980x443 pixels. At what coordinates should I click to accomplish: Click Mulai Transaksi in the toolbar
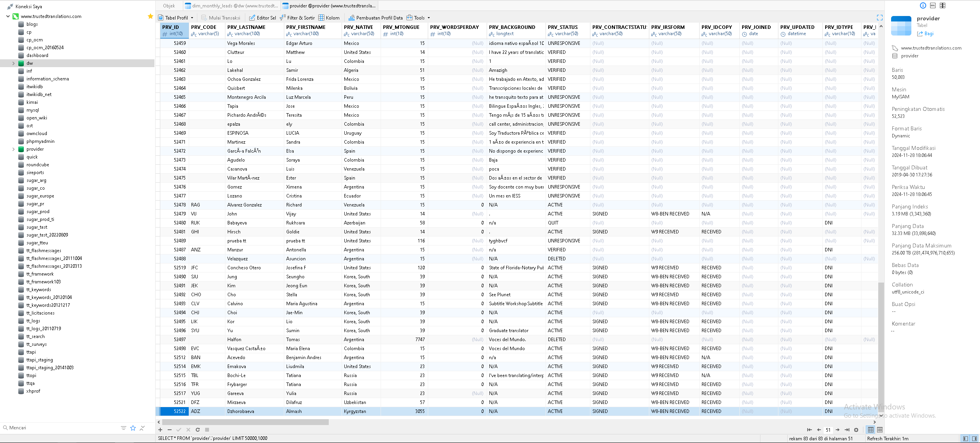(x=221, y=18)
